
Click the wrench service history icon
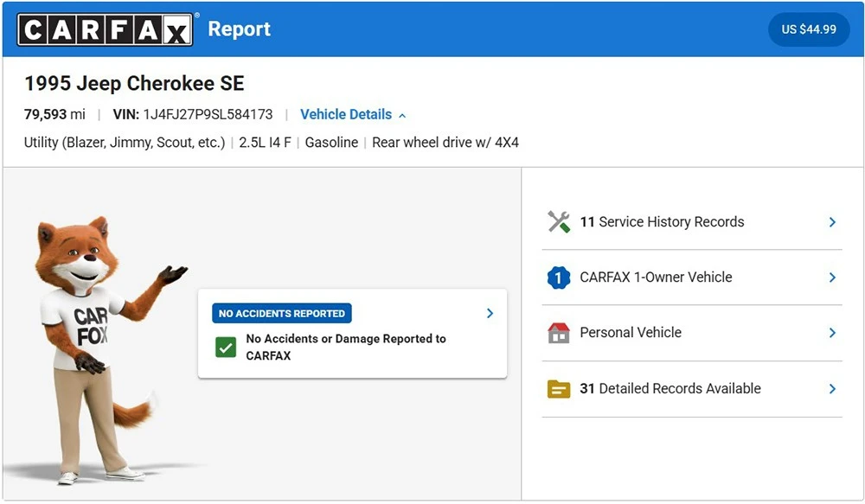[558, 221]
